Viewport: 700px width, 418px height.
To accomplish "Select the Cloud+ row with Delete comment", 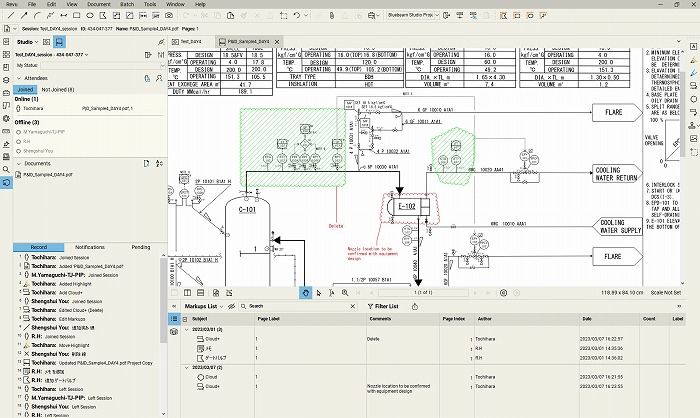I will pyautogui.click(x=433, y=339).
